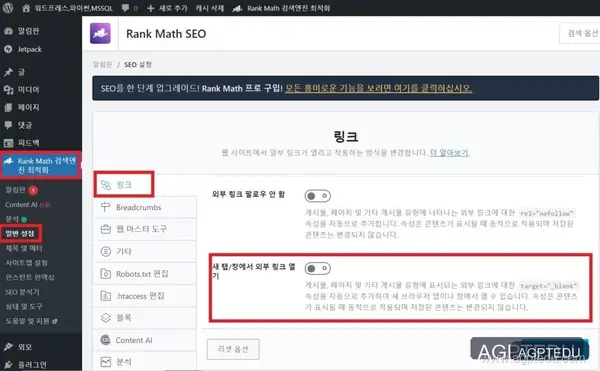Click the Rank Math SEO purple logo
Image resolution: width=600 pixels, height=371 pixels.
(100, 33)
